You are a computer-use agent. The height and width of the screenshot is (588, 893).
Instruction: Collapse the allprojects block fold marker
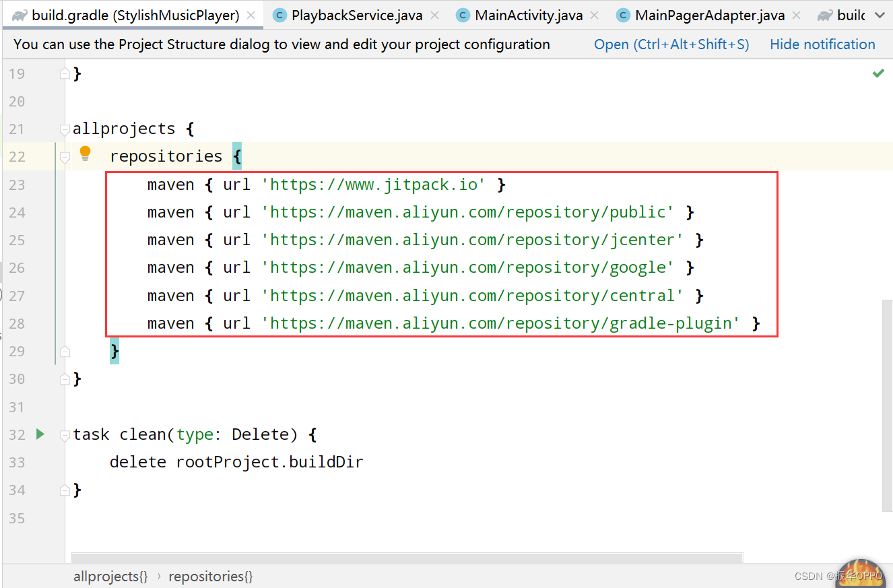click(x=65, y=129)
